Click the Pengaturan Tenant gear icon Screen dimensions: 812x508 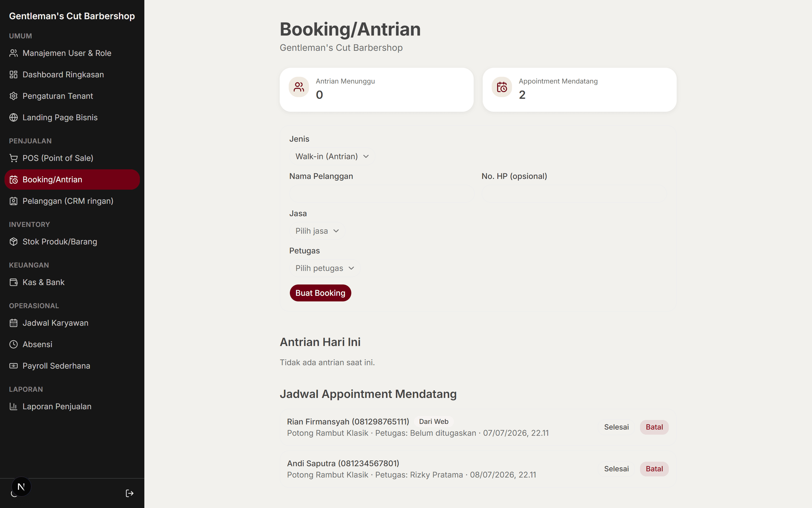tap(14, 96)
